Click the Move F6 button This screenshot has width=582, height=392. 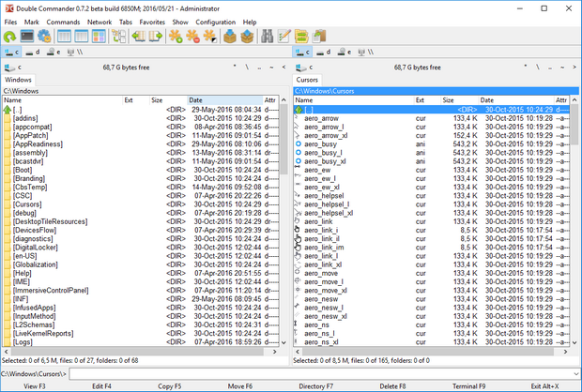240,386
